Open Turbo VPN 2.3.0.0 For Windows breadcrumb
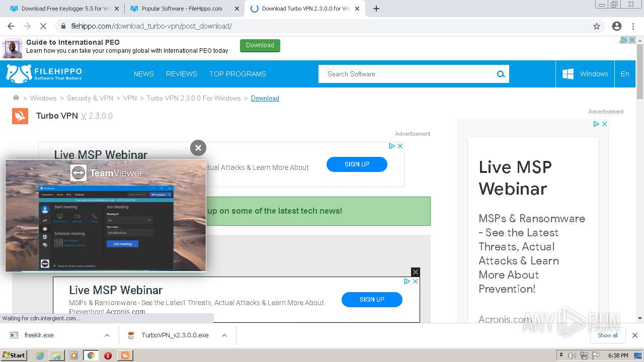Image resolution: width=644 pixels, height=362 pixels. pos(194,98)
